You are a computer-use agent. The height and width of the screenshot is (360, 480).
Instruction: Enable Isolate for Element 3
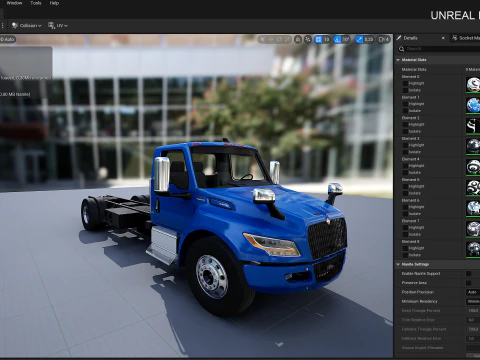pyautogui.click(x=405, y=152)
